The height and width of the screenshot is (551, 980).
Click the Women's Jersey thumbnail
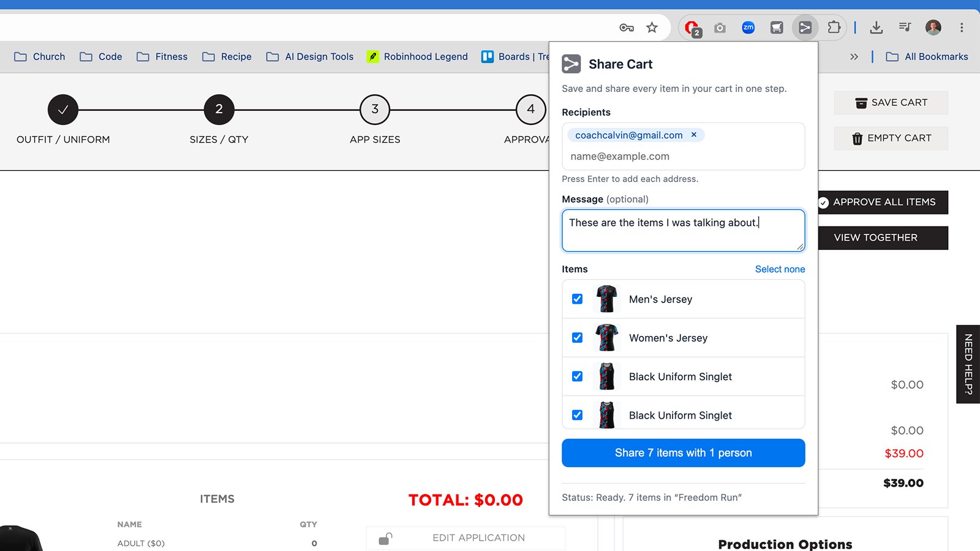(x=606, y=337)
